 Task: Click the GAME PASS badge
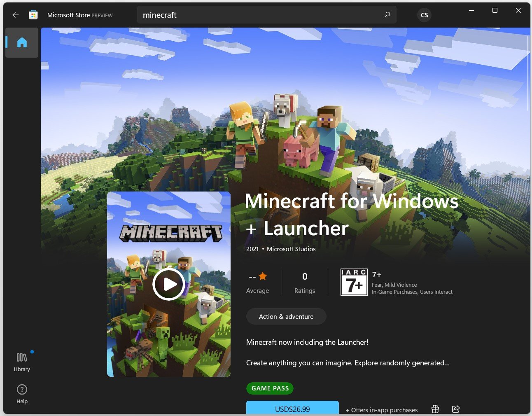270,388
